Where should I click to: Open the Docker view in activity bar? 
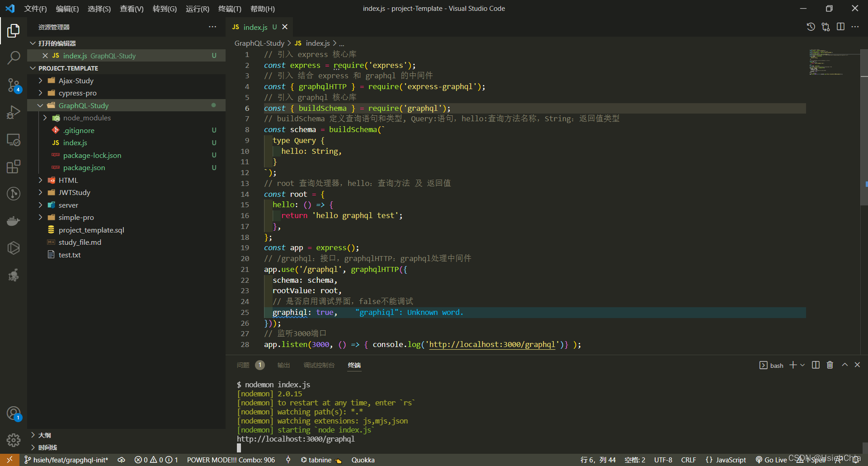click(14, 221)
